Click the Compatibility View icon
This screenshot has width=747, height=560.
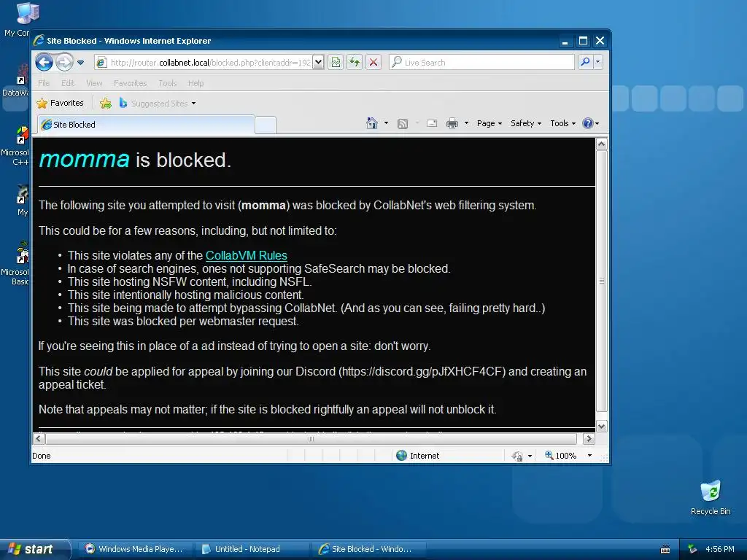336,63
